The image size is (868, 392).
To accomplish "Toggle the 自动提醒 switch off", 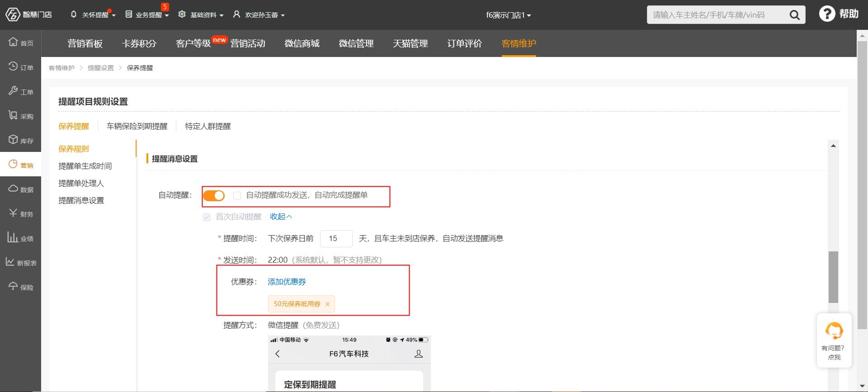I will (x=214, y=196).
